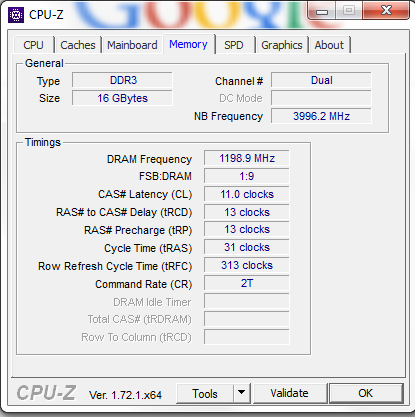
Task: Click the Tools button
Action: coord(205,394)
